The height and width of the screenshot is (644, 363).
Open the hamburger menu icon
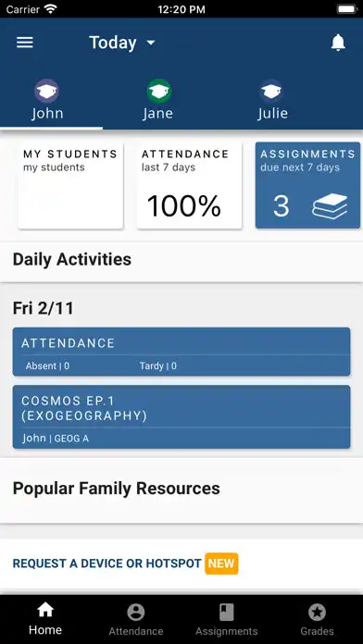tap(25, 43)
